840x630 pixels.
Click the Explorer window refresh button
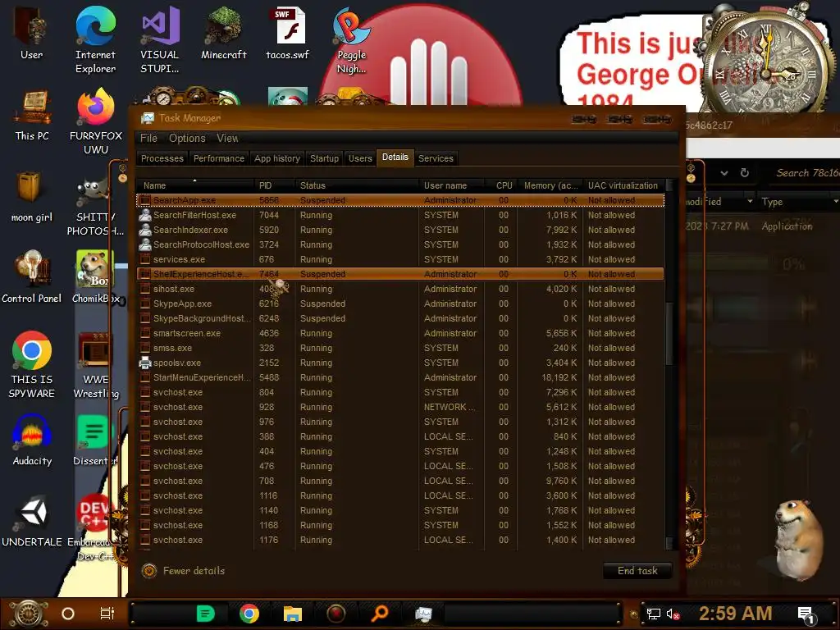click(745, 173)
